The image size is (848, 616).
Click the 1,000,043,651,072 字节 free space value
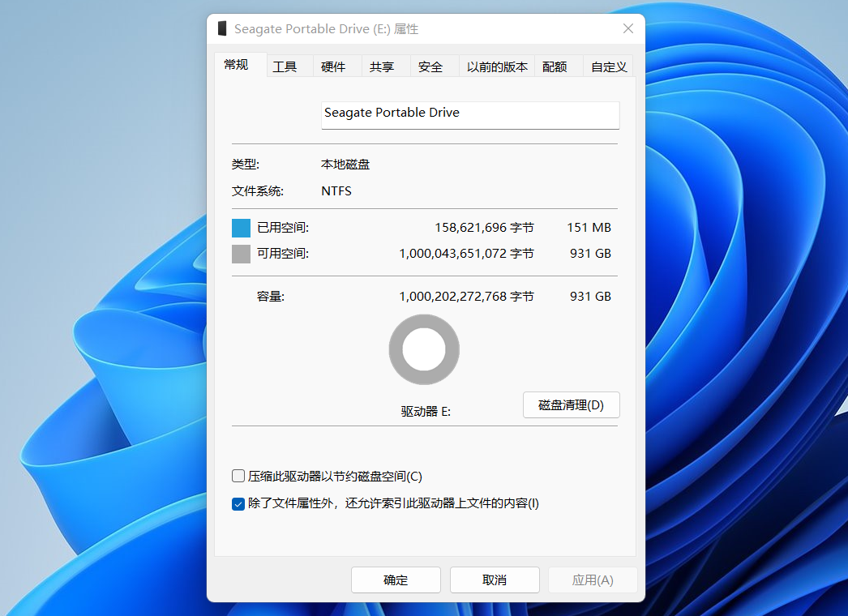coord(466,254)
